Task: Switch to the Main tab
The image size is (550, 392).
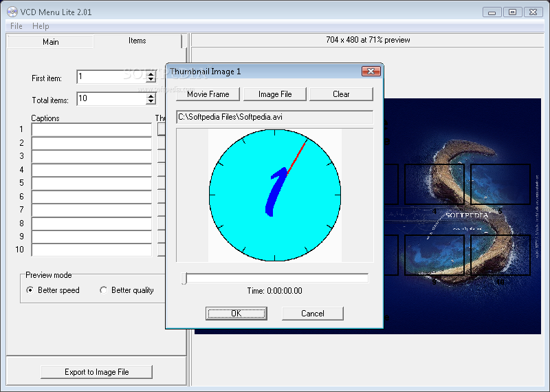Action: coord(51,42)
